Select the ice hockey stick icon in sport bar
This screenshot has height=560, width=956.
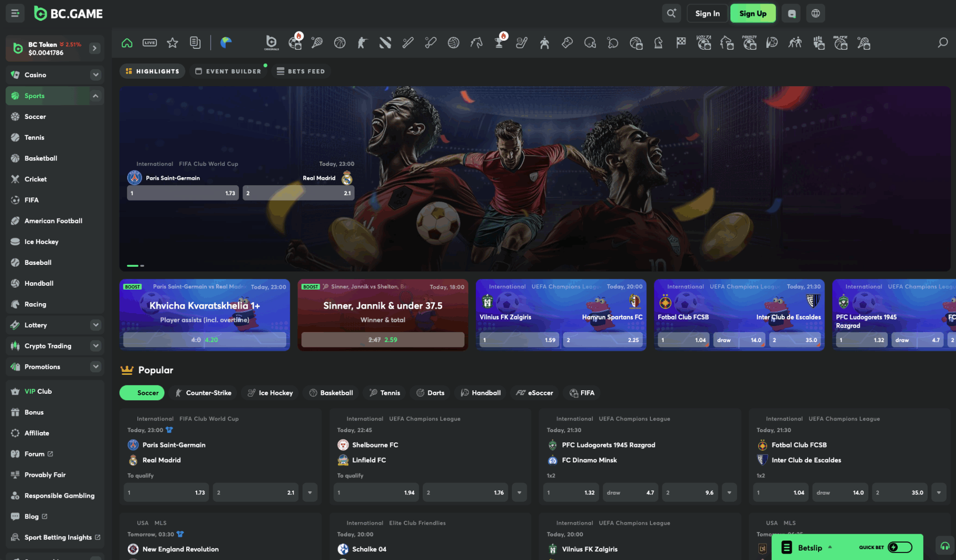click(522, 43)
